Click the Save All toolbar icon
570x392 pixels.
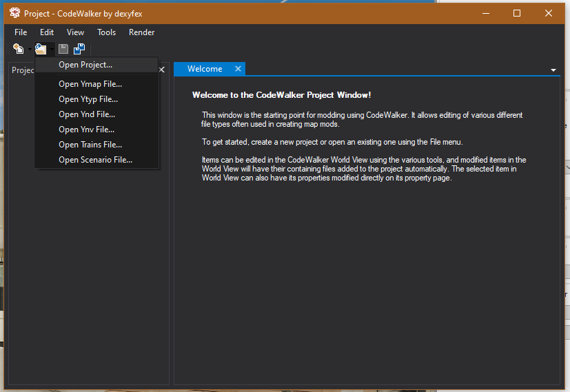79,49
